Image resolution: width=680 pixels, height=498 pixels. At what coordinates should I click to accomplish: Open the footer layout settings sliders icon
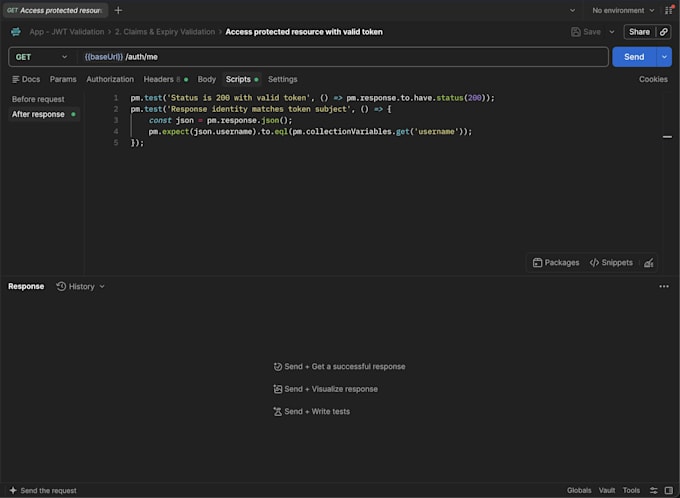654,490
